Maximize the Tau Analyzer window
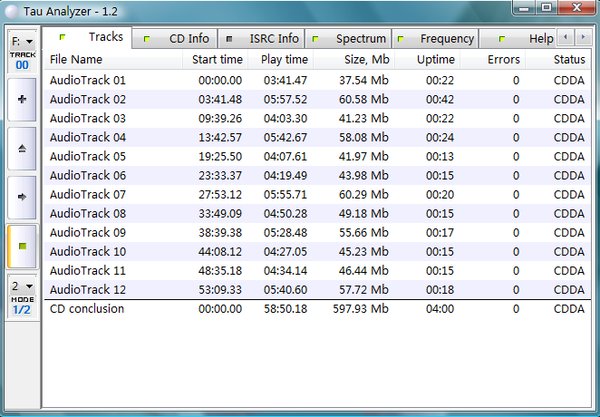The image size is (600, 417). click(546, 8)
